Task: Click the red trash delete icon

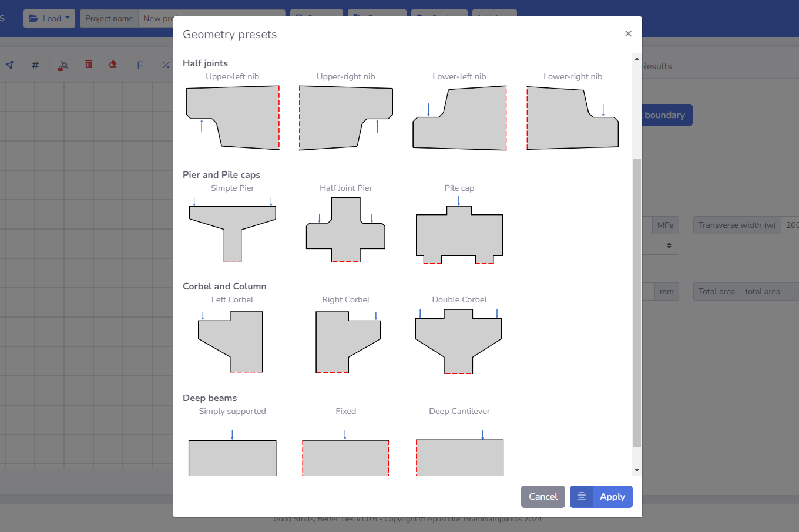Action: 89,65
